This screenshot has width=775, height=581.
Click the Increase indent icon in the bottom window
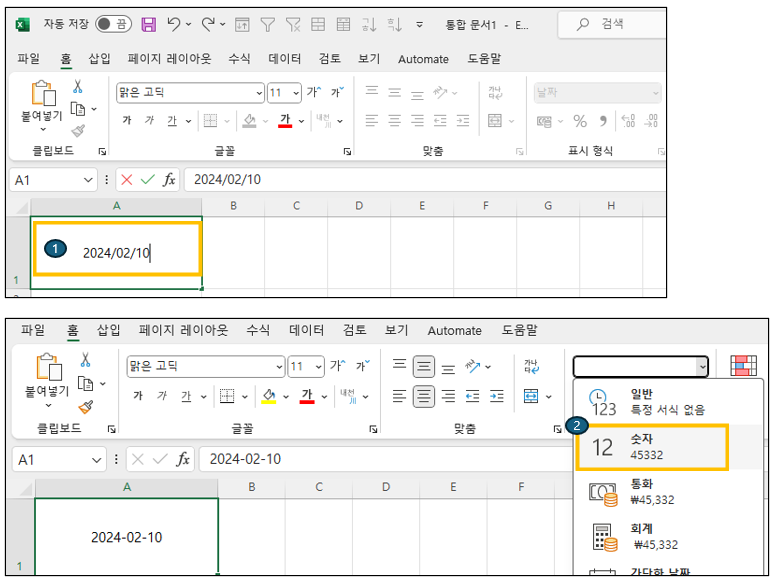click(496, 396)
